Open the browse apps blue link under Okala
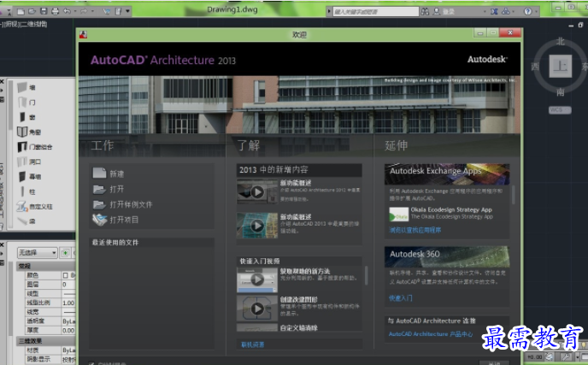The width and height of the screenshot is (588, 365). [415, 230]
